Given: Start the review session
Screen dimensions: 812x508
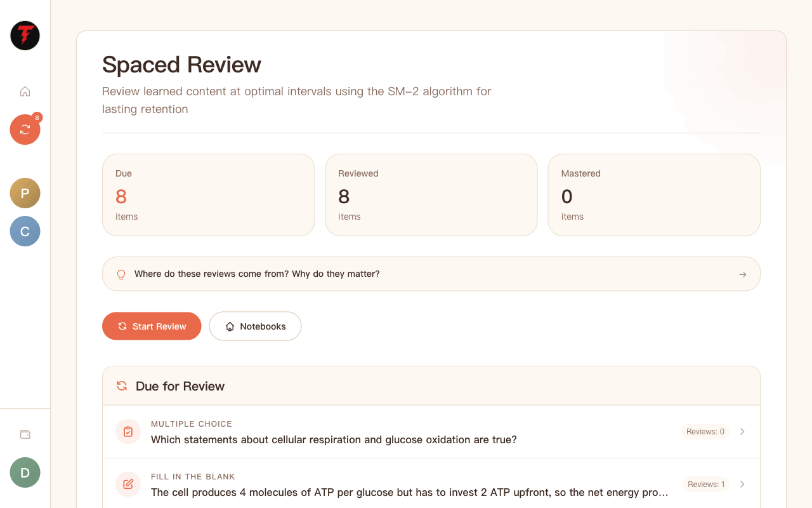Looking at the screenshot, I should 152,326.
